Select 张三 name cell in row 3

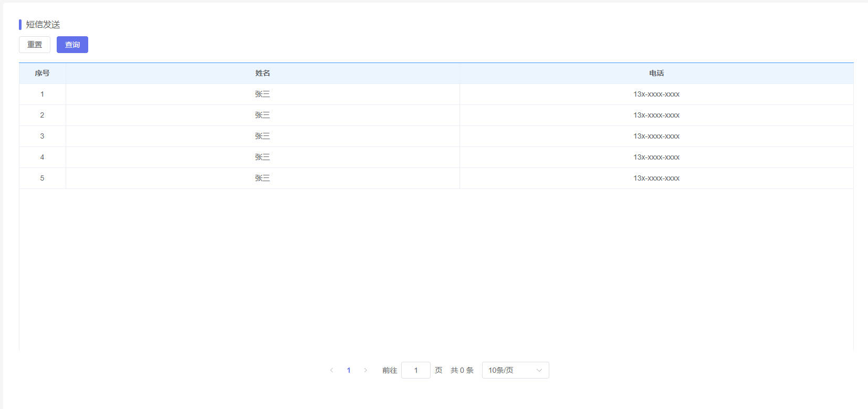263,136
